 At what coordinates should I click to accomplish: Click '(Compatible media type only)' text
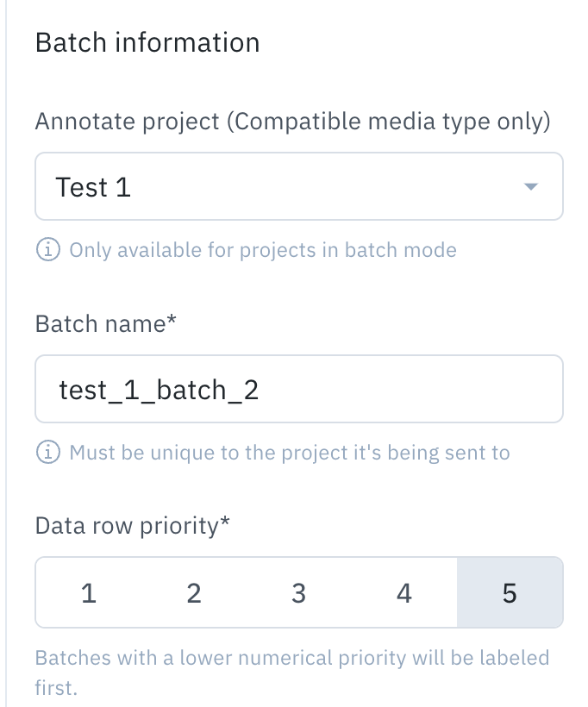tap(388, 122)
